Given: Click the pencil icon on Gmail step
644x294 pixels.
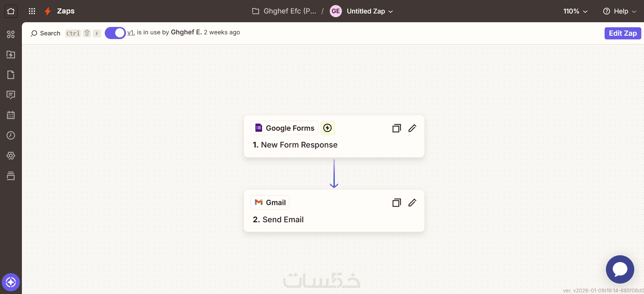Looking at the screenshot, I should (412, 203).
